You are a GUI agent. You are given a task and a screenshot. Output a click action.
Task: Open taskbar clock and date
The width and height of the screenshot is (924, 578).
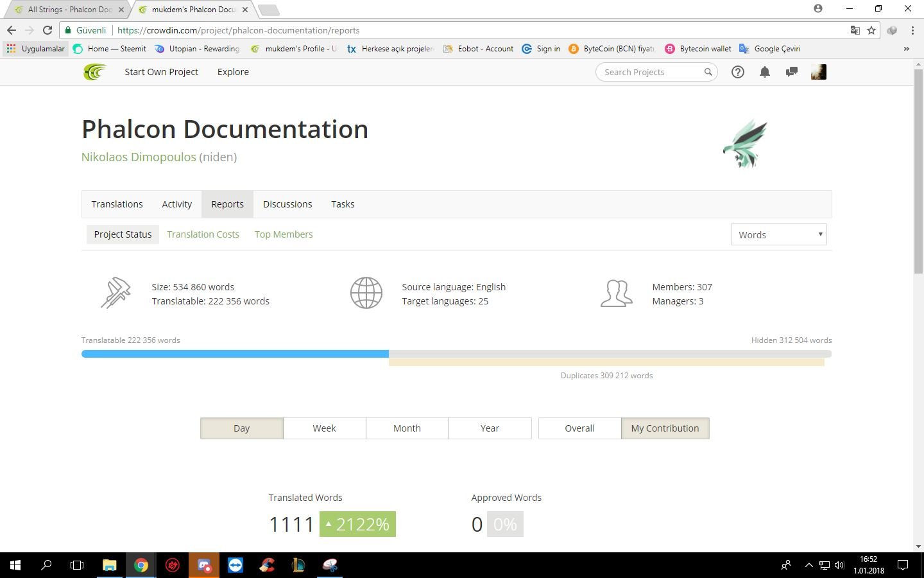click(x=868, y=565)
